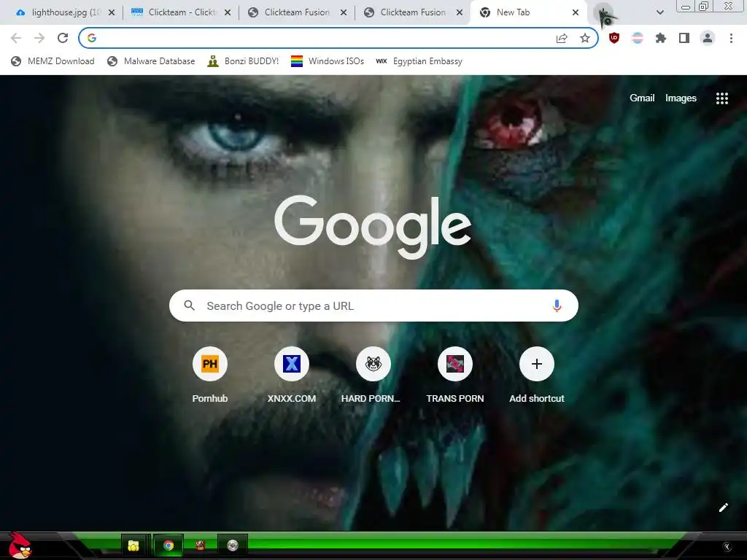This screenshot has width=747, height=560.
Task: Open the Malware Database bookmark
Action: click(x=151, y=61)
